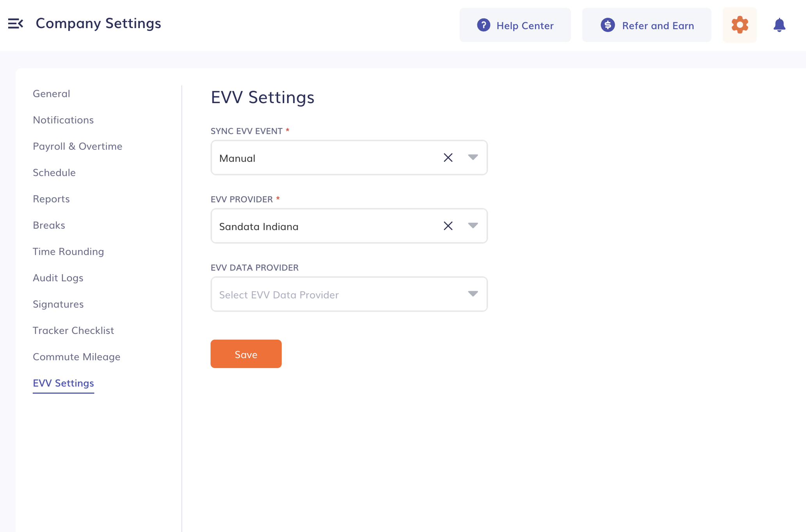Expand the EVV Provider dropdown arrow
Image resolution: width=806 pixels, height=532 pixels.
coord(473,226)
